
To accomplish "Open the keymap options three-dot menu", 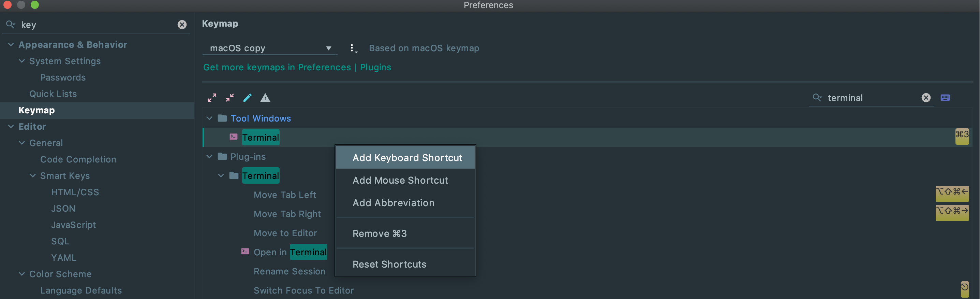I will [353, 48].
